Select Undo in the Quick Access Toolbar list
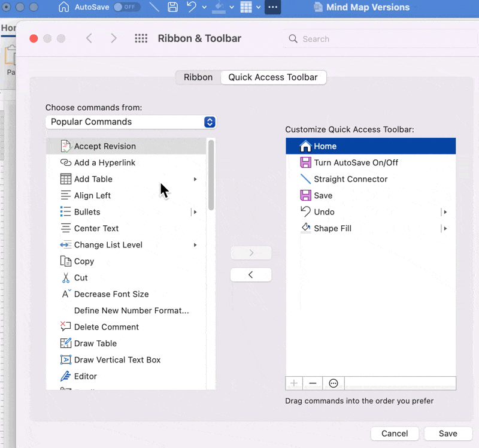 [x=371, y=212]
